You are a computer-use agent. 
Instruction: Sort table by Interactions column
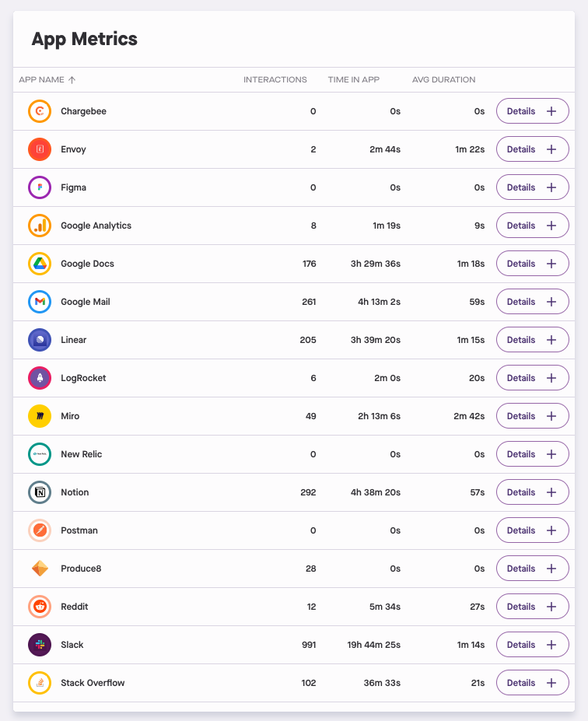(x=275, y=79)
